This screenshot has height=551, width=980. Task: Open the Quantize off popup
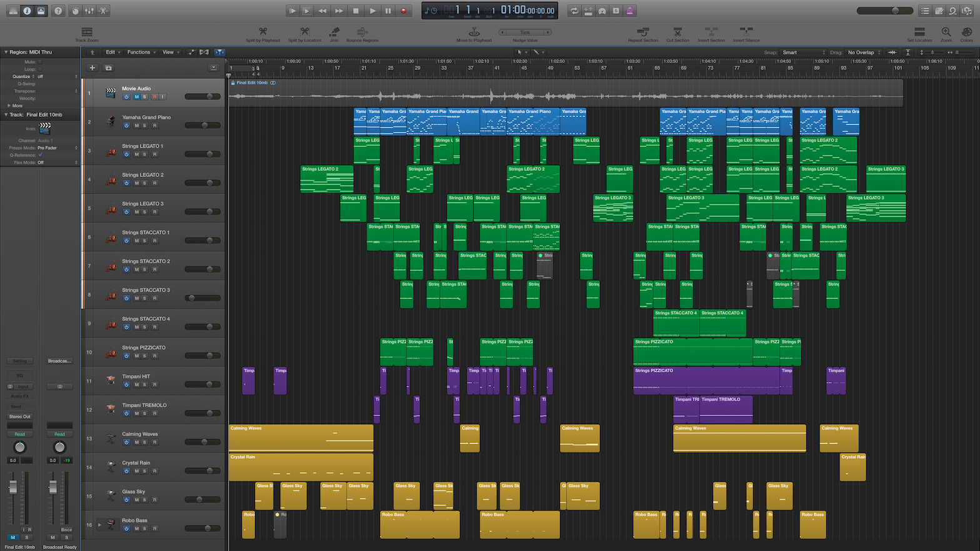tap(57, 76)
